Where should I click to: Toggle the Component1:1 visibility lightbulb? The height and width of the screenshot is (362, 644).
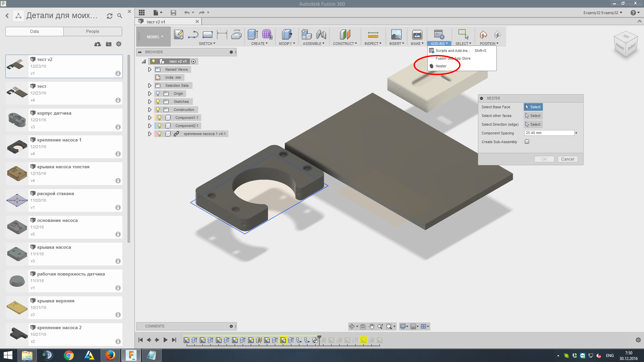point(160,118)
